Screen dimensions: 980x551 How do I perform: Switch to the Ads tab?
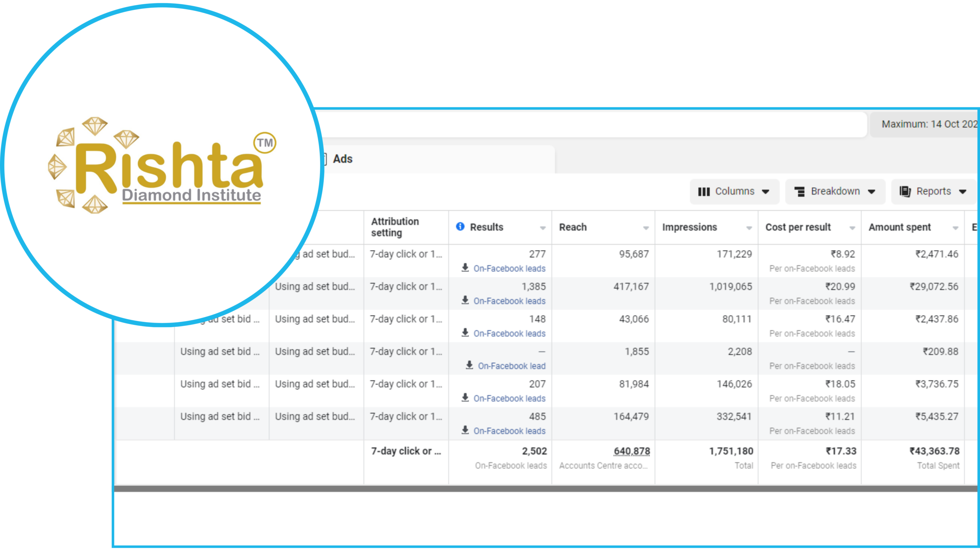tap(342, 159)
